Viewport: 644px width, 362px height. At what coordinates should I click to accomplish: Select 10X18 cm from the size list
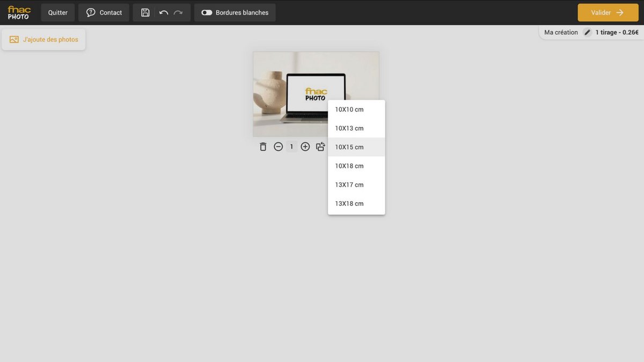349,166
